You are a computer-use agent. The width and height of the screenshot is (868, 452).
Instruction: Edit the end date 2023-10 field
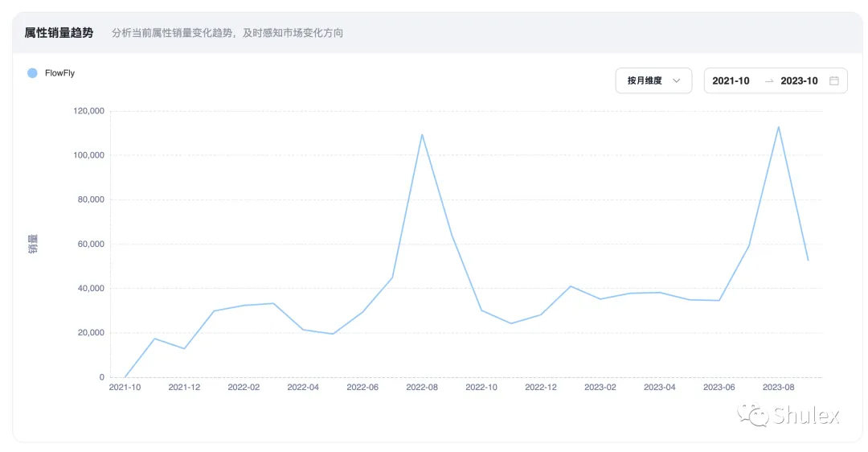click(799, 81)
